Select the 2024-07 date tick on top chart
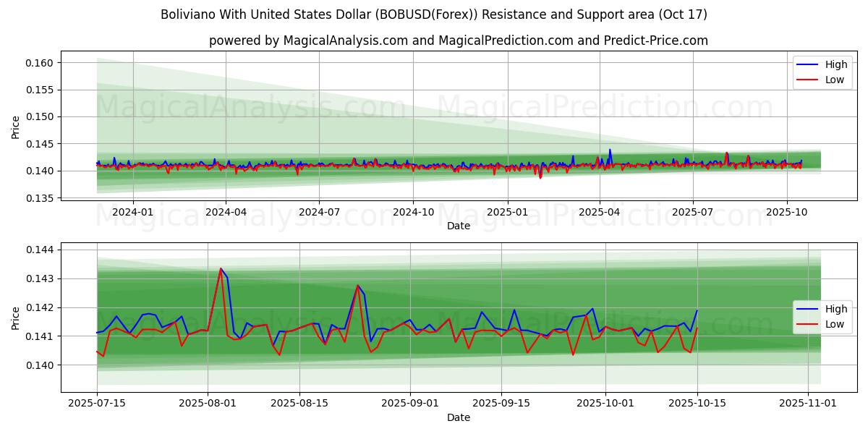This screenshot has height=434, width=868. (x=320, y=212)
